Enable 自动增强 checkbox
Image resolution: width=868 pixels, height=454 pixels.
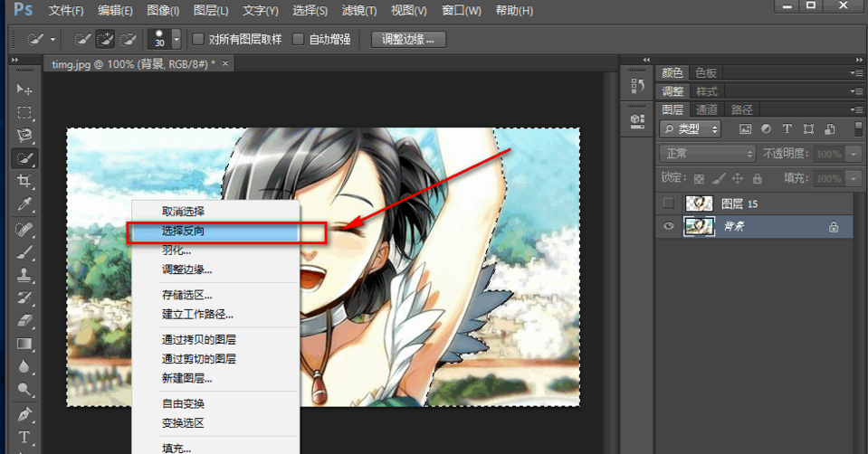tap(299, 40)
